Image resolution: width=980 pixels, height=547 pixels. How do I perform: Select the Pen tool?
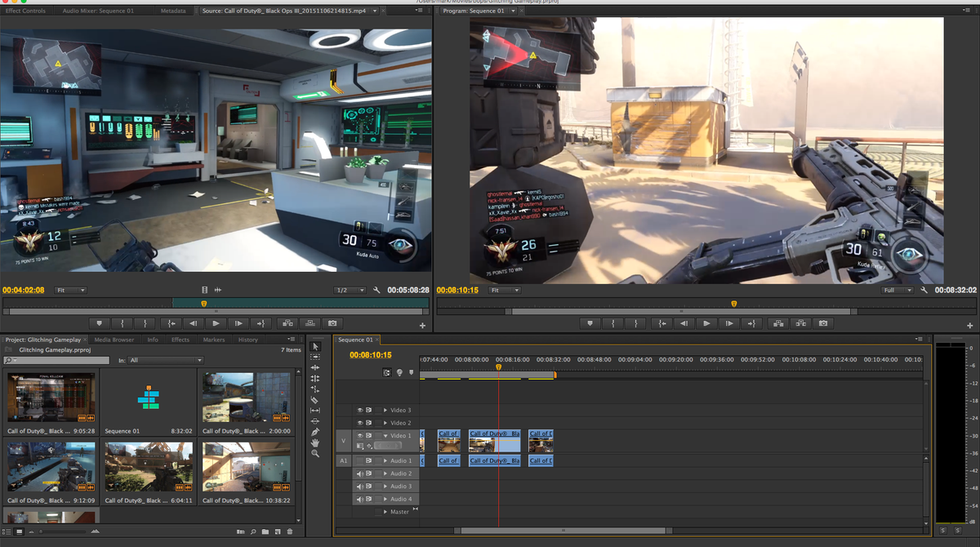coord(315,432)
